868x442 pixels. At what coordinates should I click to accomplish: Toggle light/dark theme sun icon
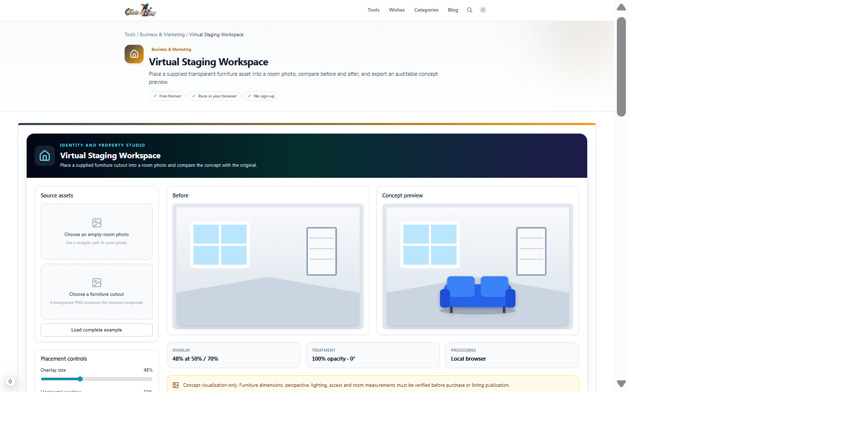pos(483,10)
